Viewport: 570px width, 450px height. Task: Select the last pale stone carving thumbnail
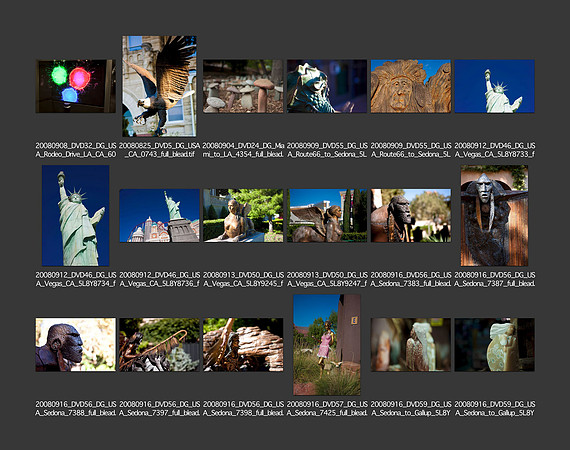[494, 345]
